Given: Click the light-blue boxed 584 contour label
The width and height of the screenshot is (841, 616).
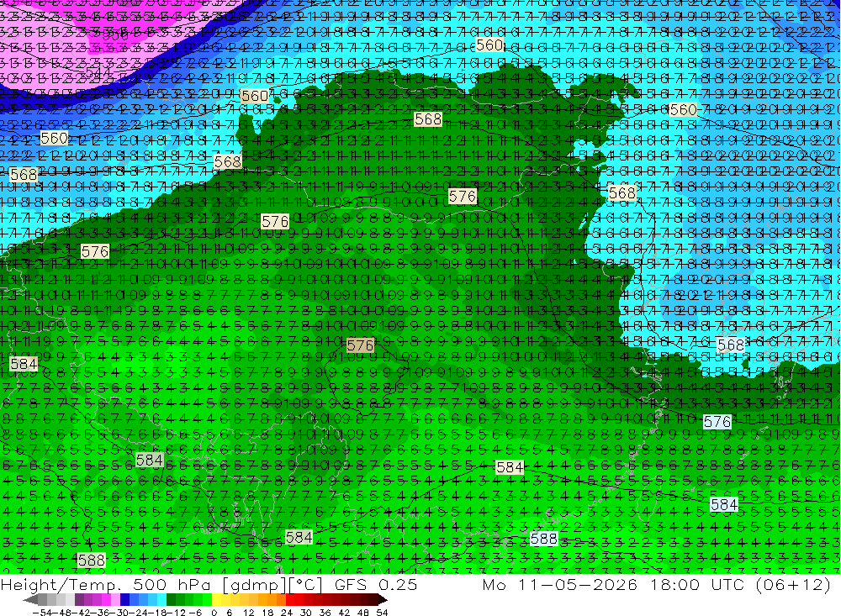Looking at the screenshot, I should pyautogui.click(x=724, y=504).
